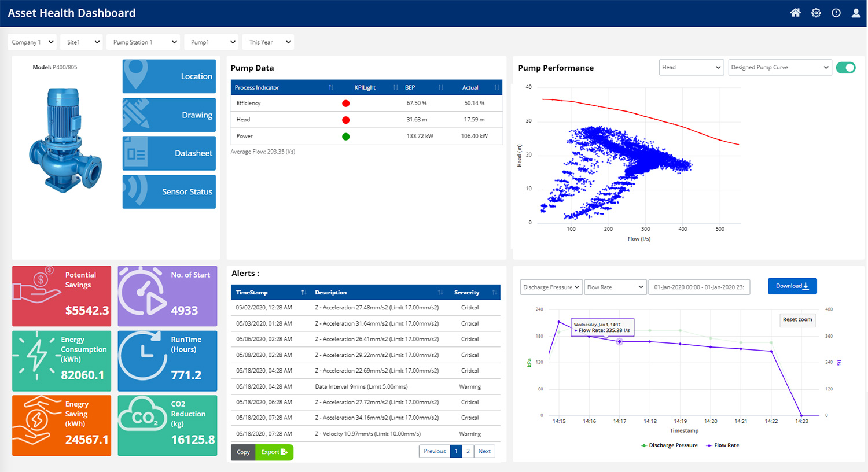Open settings gear icon in header
Screen dimensions: 868x472
(816, 13)
